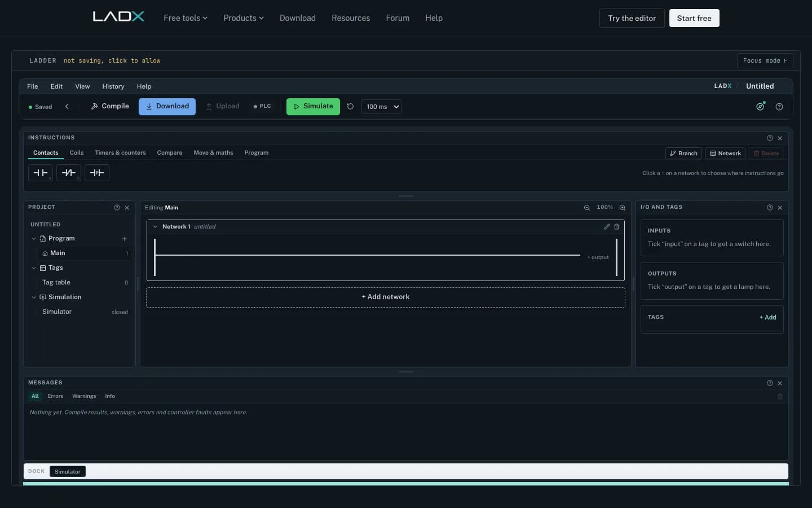Toggle Focus mode
Image resolution: width=812 pixels, height=508 pixels.
pos(765,60)
